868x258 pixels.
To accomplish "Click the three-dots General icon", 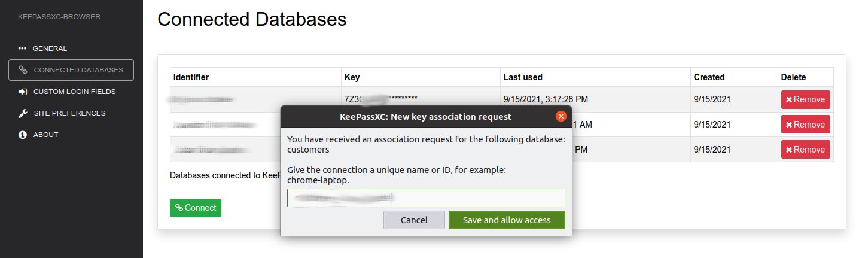I will pos(23,48).
